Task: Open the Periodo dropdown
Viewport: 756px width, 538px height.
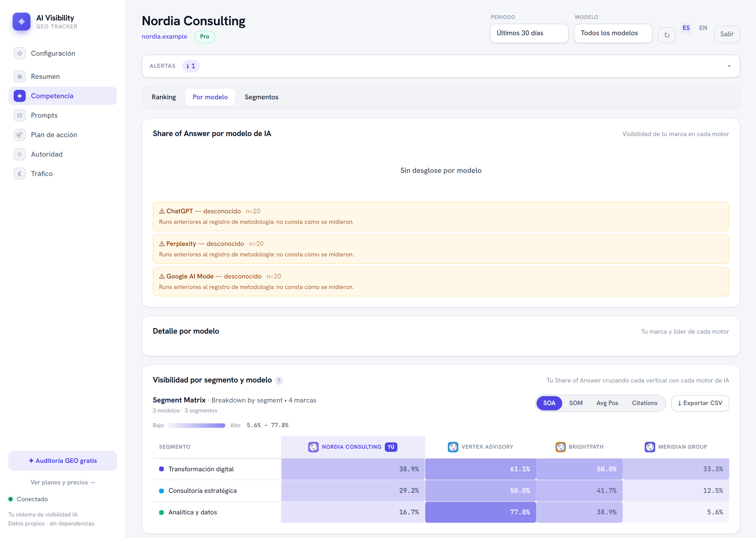Action: (x=529, y=33)
